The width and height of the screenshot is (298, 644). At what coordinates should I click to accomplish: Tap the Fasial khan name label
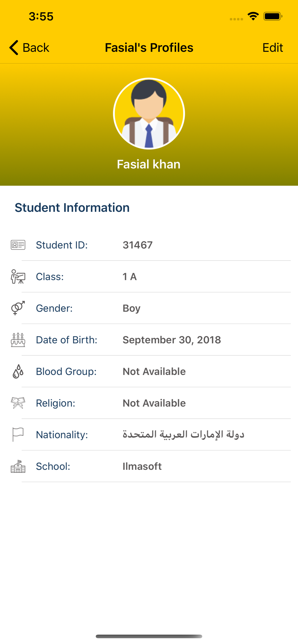(x=149, y=164)
